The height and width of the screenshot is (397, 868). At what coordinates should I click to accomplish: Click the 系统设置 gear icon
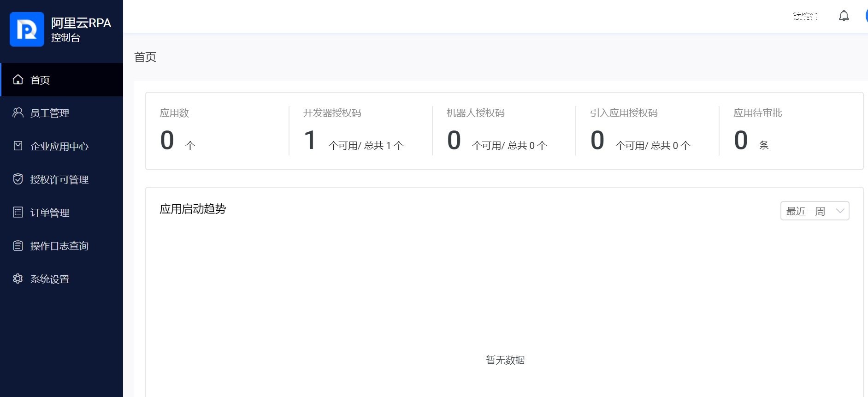tap(18, 278)
